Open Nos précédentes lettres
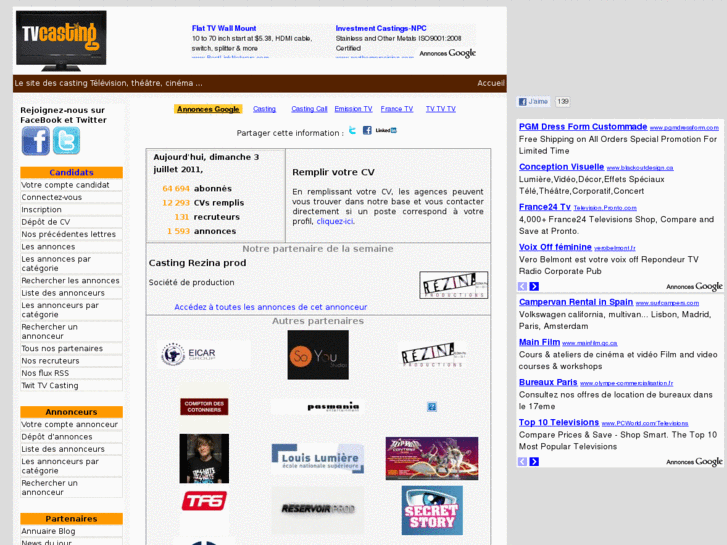This screenshot has width=727, height=545. coord(71,234)
